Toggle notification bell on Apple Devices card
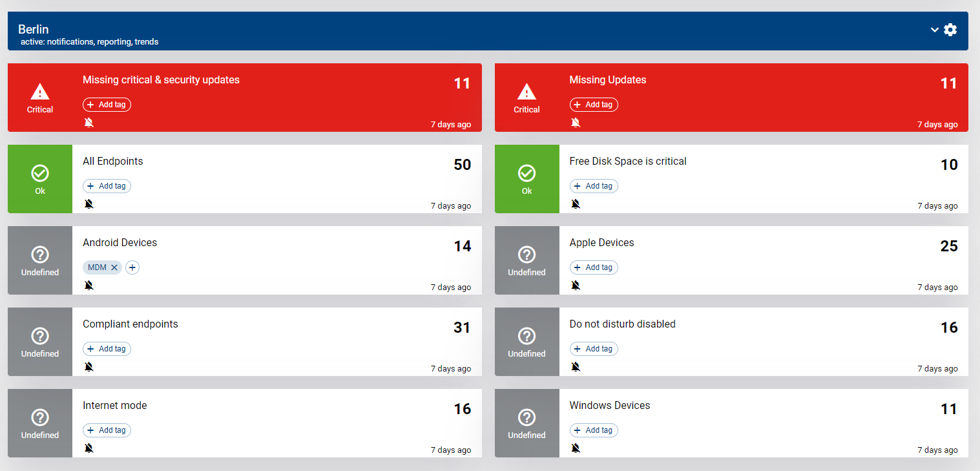Viewport: 980px width, 471px height. tap(576, 286)
